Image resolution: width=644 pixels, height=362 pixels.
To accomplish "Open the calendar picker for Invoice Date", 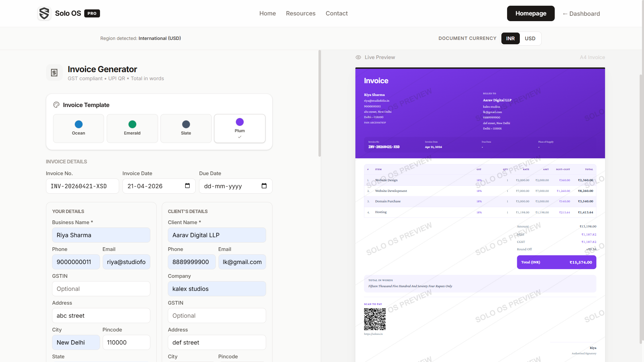I will (187, 186).
